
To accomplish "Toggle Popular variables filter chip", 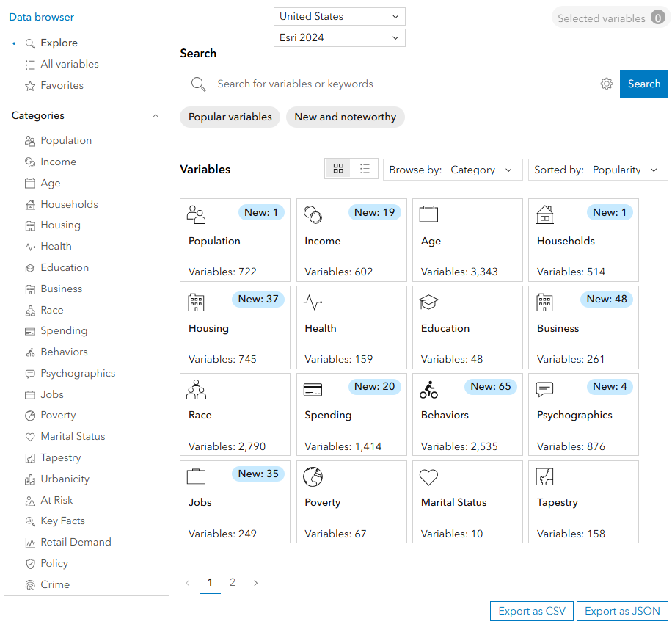I will tap(230, 117).
